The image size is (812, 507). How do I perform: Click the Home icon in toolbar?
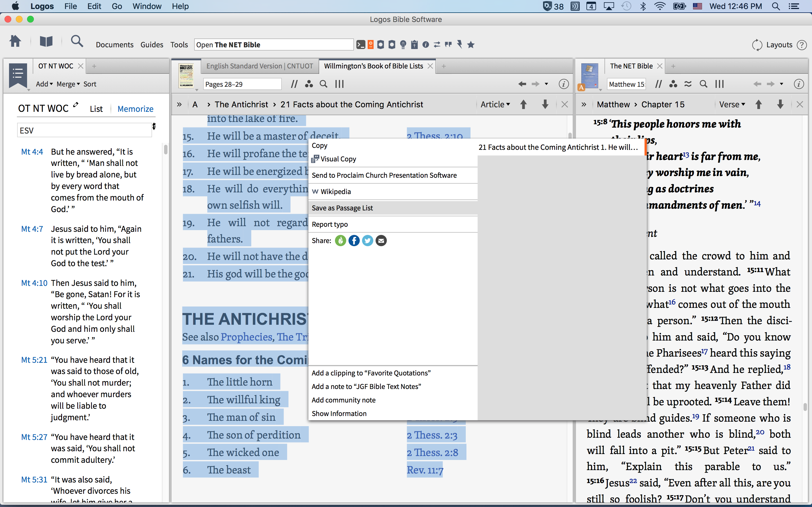(15, 42)
